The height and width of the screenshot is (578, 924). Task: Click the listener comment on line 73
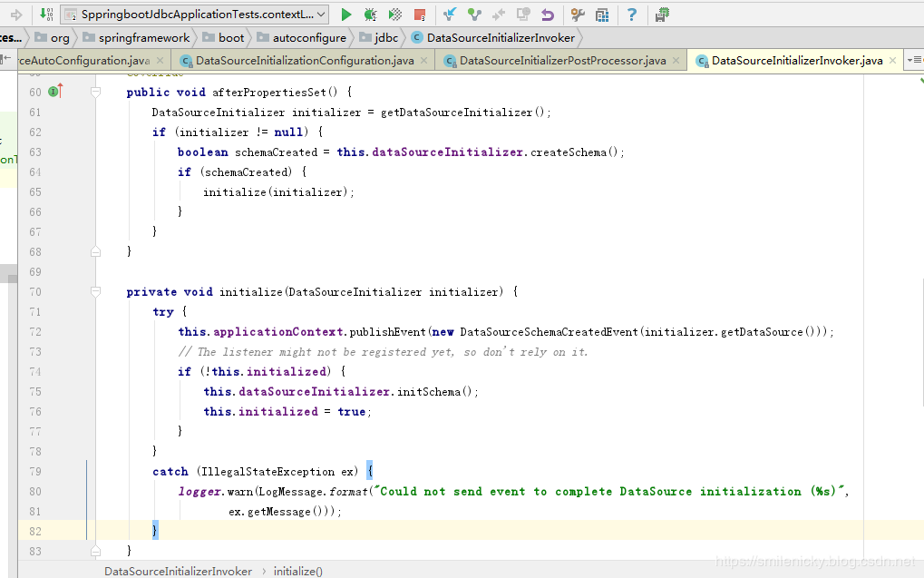(383, 351)
